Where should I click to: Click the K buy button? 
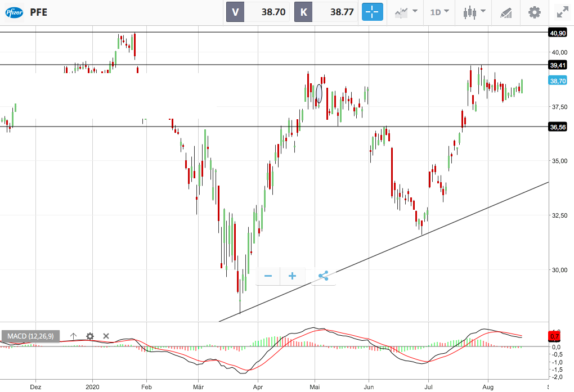303,12
